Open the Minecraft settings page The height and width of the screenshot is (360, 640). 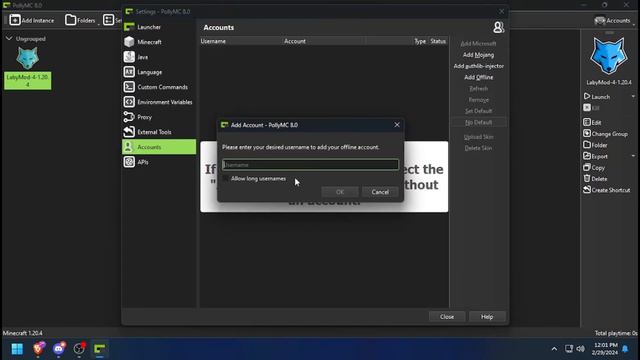pyautogui.click(x=159, y=42)
